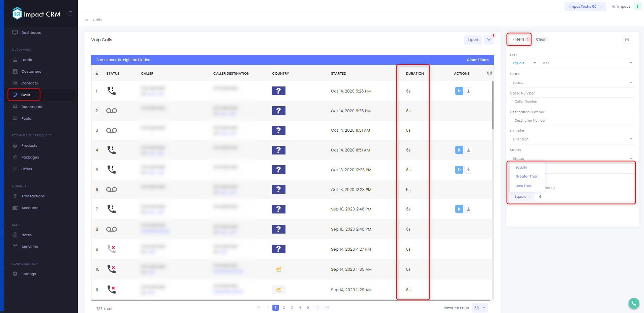Open the Calls section in the sidebar

tap(24, 95)
